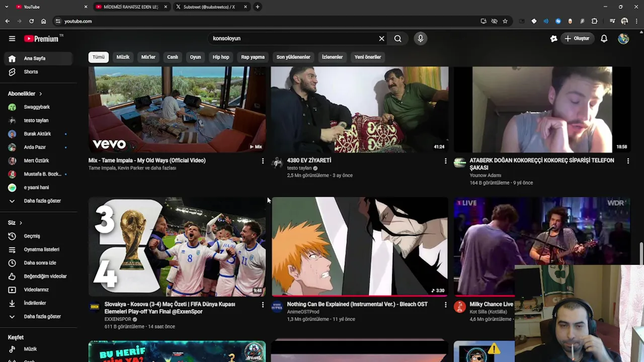The width and height of the screenshot is (644, 362).
Task: Select the Oyun filter chip
Action: click(x=195, y=57)
